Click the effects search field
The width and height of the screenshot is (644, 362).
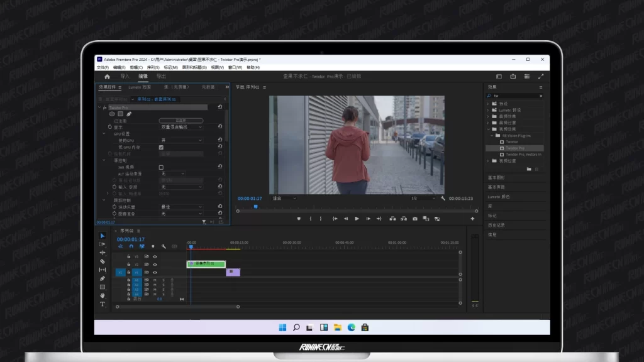(514, 96)
